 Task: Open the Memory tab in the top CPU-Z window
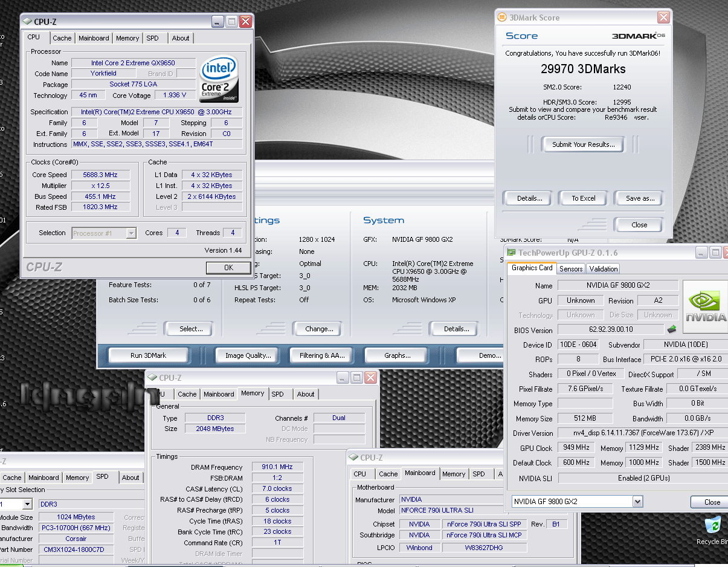point(127,38)
